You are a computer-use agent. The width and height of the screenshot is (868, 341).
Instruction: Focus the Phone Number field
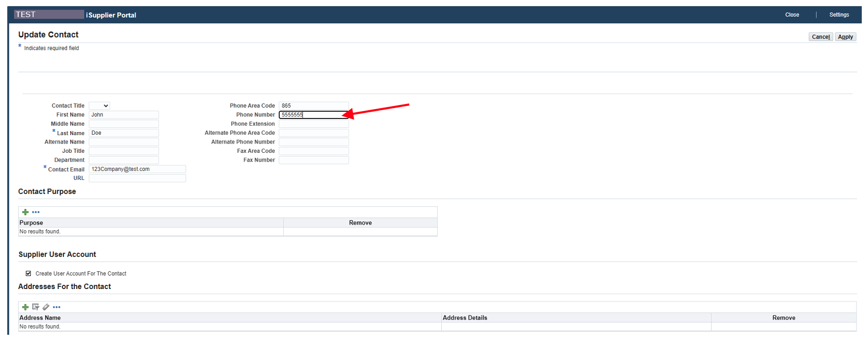[314, 115]
